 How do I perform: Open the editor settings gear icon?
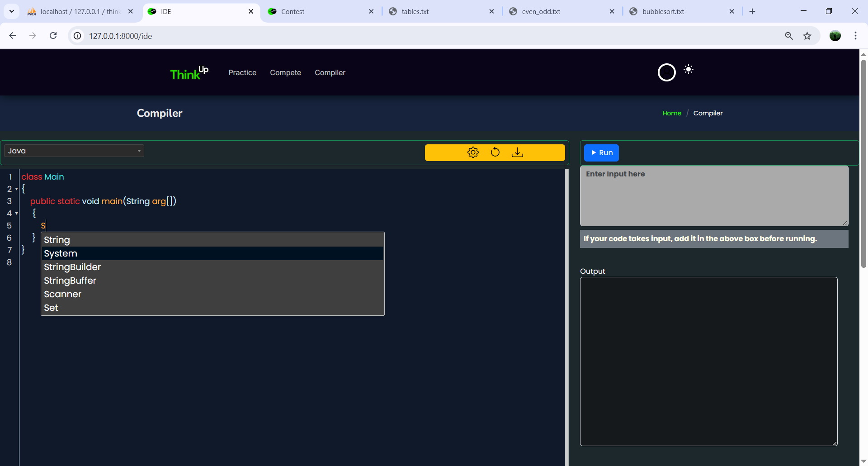pyautogui.click(x=473, y=152)
